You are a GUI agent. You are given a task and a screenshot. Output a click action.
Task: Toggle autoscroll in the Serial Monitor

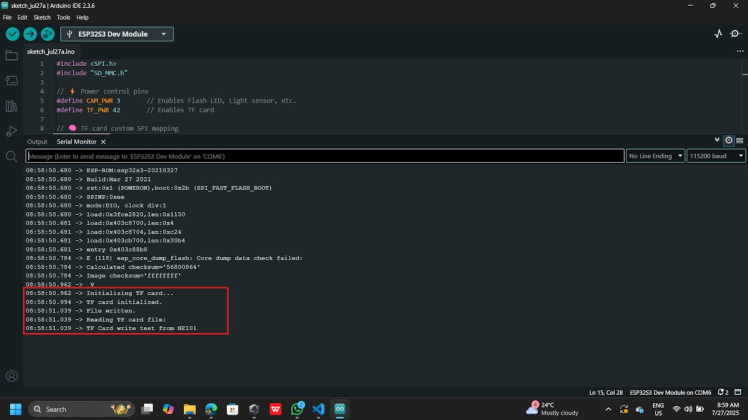coord(718,141)
